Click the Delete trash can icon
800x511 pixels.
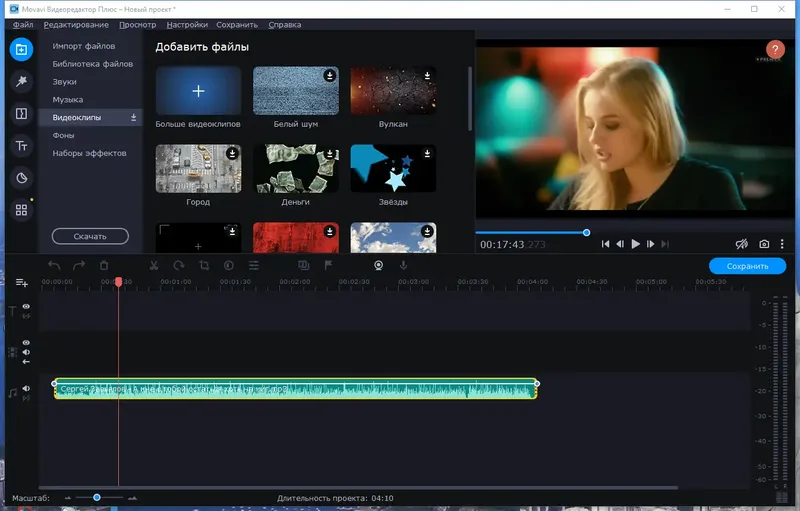click(x=104, y=265)
